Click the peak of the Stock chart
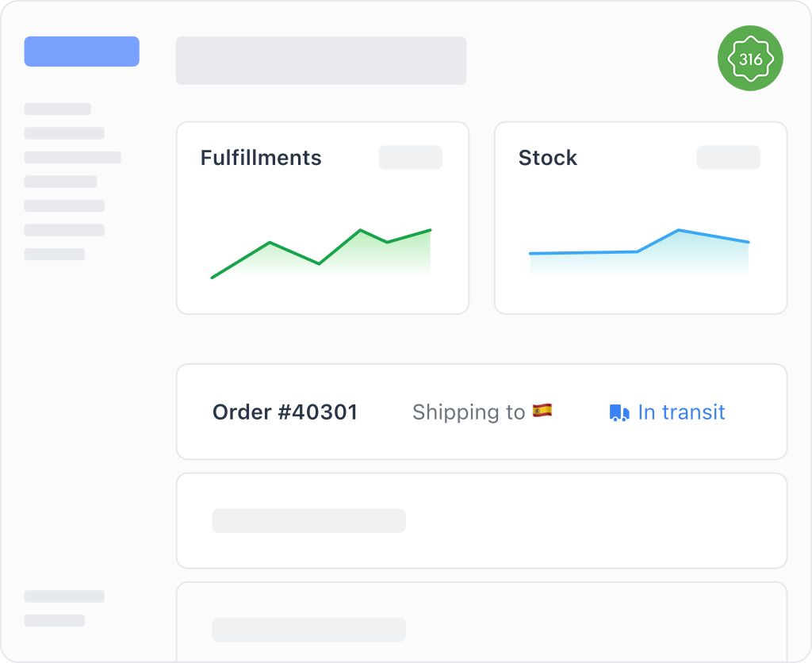 (679, 231)
